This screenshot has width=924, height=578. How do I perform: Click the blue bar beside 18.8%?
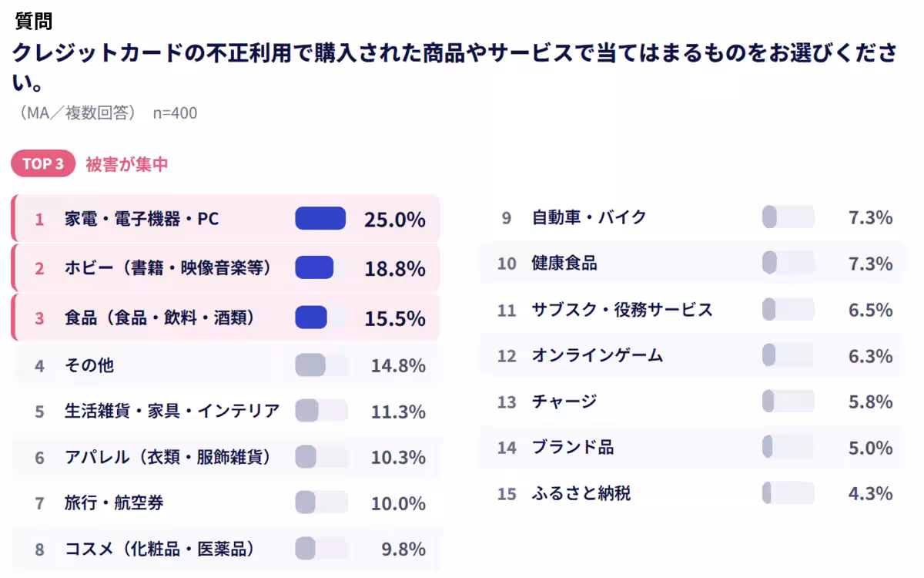tap(314, 267)
